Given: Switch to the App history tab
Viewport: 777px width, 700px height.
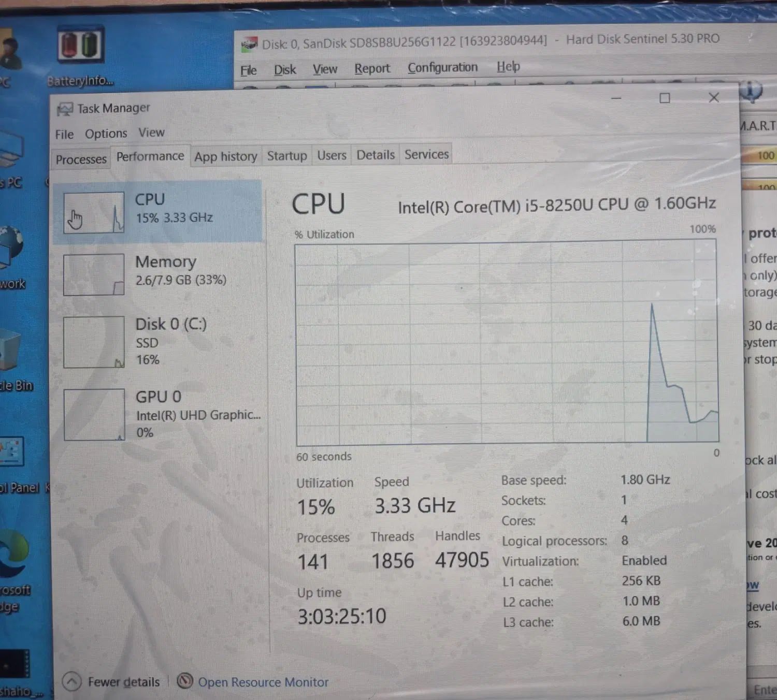Looking at the screenshot, I should 226,156.
